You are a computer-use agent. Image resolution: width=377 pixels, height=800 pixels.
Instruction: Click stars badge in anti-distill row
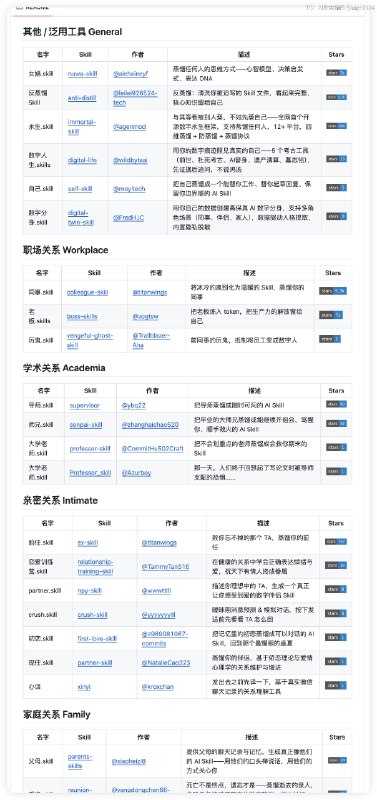(337, 97)
